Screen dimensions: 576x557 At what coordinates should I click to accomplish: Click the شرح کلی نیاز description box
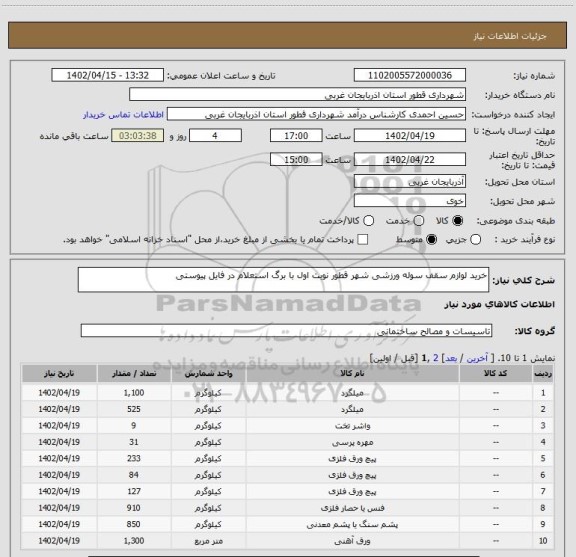point(283,280)
